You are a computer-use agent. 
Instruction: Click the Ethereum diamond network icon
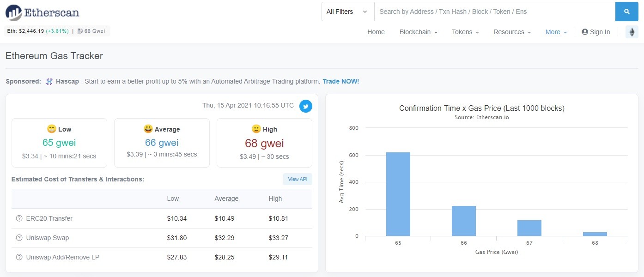tap(632, 32)
